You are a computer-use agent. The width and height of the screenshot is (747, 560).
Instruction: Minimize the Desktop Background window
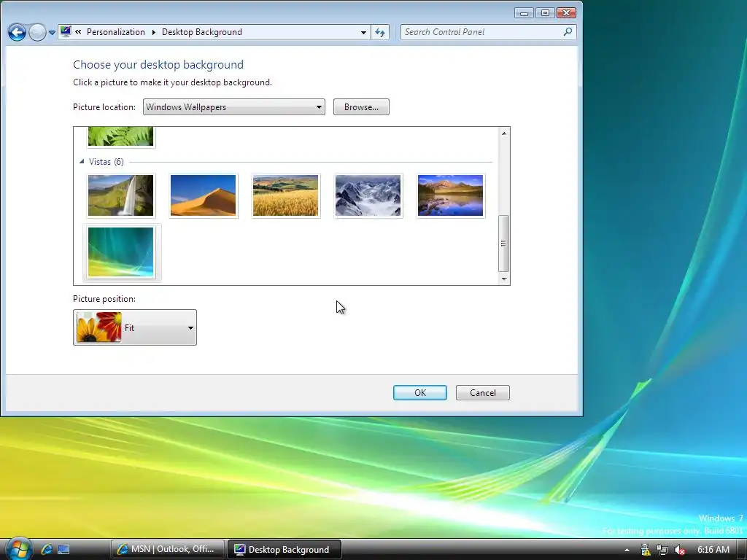tap(524, 13)
